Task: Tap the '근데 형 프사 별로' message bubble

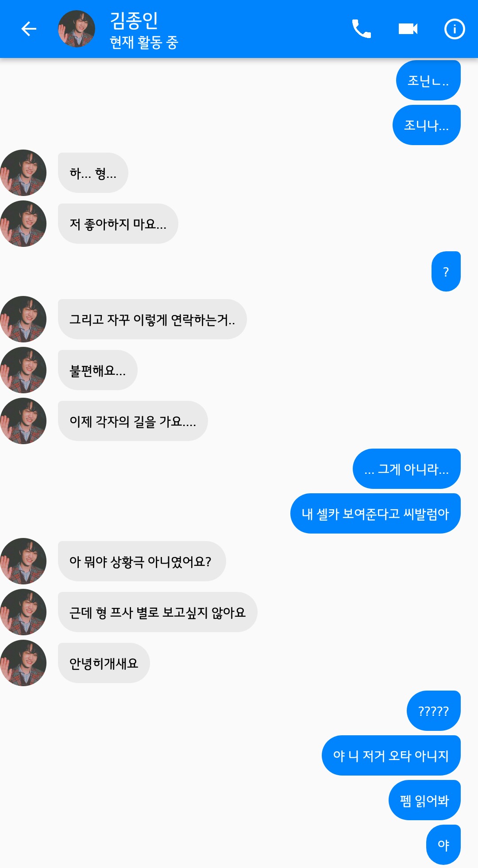Action: click(x=157, y=612)
